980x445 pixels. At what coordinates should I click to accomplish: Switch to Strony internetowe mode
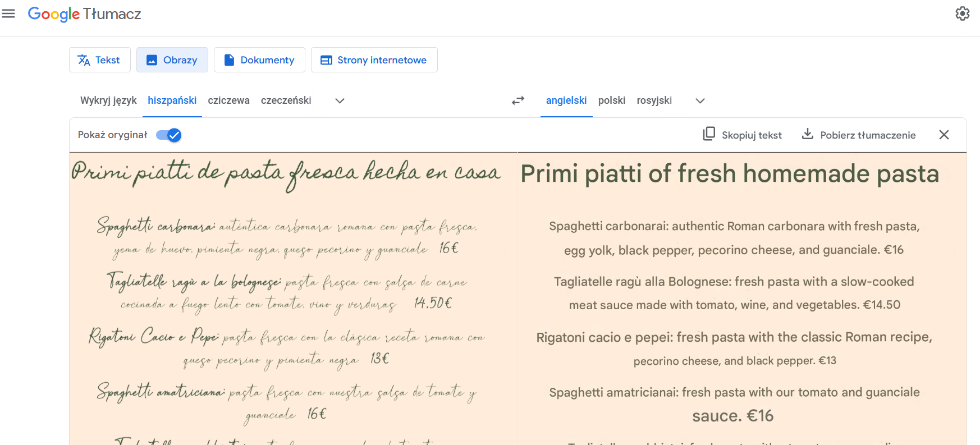tap(374, 60)
